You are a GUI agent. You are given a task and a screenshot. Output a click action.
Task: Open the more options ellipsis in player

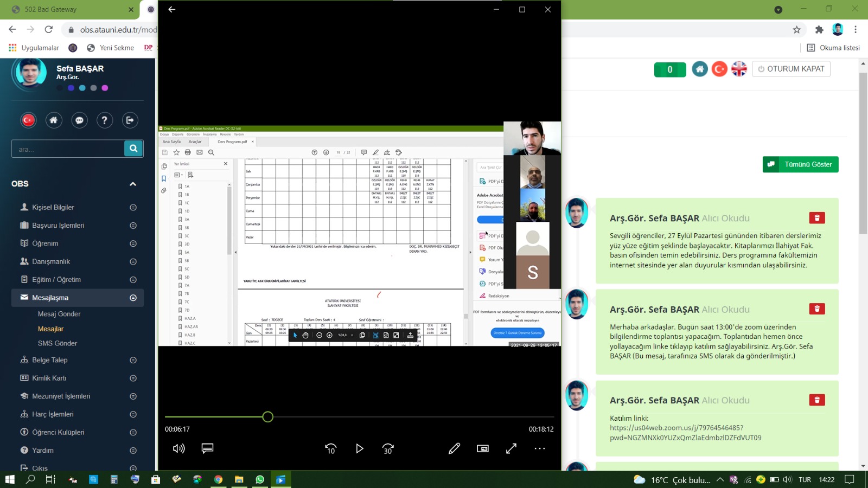coord(539,448)
